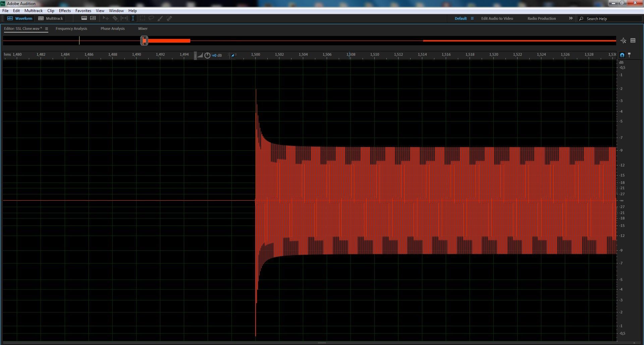The width and height of the screenshot is (644, 345).
Task: Select the Spot Healing Brush tool
Action: pos(169,18)
